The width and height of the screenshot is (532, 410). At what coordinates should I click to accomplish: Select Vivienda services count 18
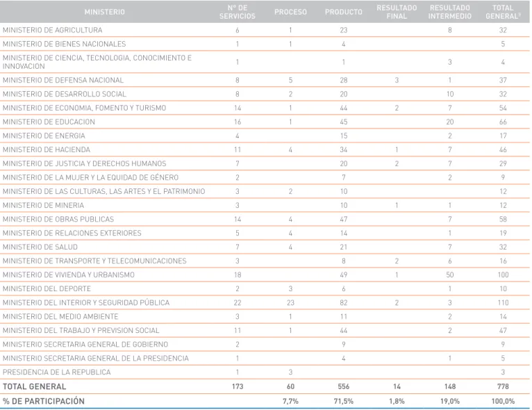(x=238, y=275)
